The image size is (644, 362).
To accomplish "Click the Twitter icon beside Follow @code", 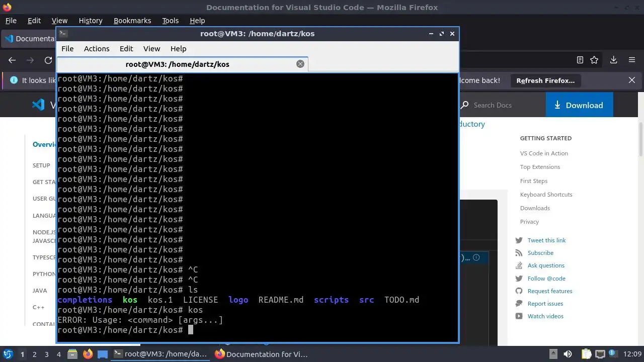I will click(x=519, y=279).
